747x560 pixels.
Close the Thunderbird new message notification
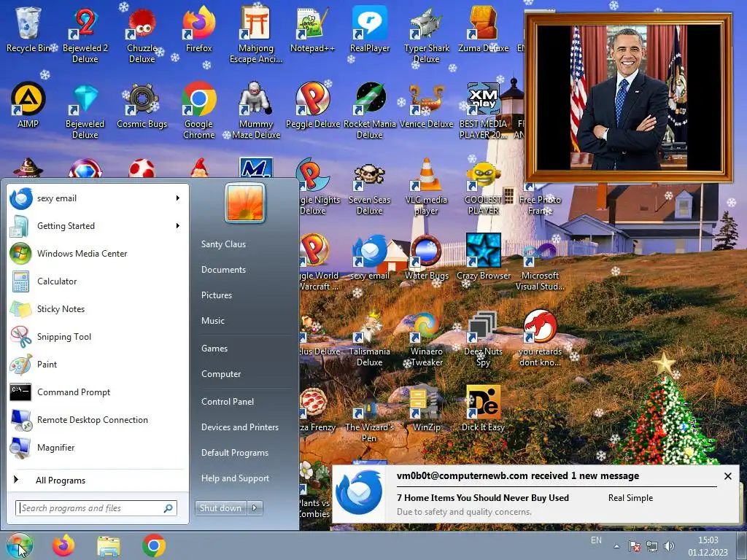click(x=727, y=475)
